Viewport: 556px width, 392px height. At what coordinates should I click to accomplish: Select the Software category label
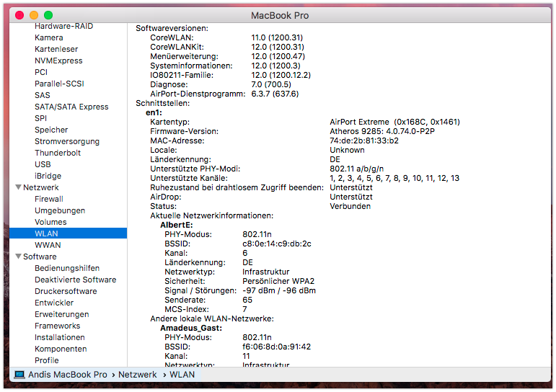(x=40, y=257)
